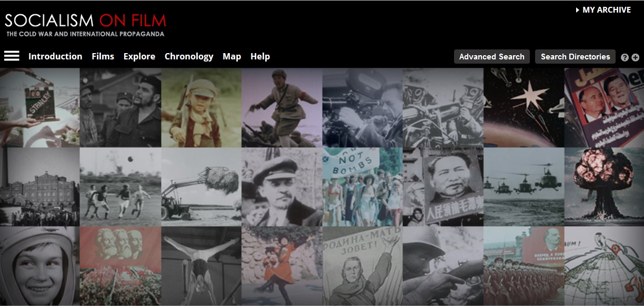Open the football match thumbnail
Viewport: 644px width, 306px height.
[120, 187]
